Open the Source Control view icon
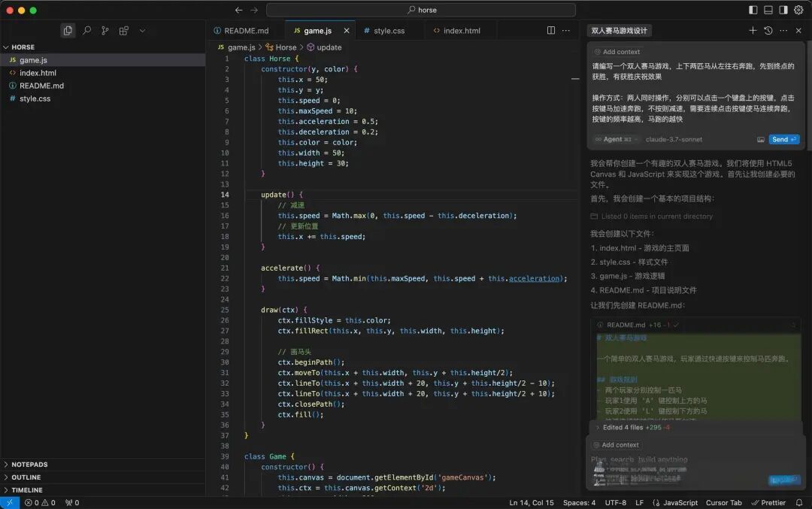This screenshot has height=509, width=812. pos(105,31)
